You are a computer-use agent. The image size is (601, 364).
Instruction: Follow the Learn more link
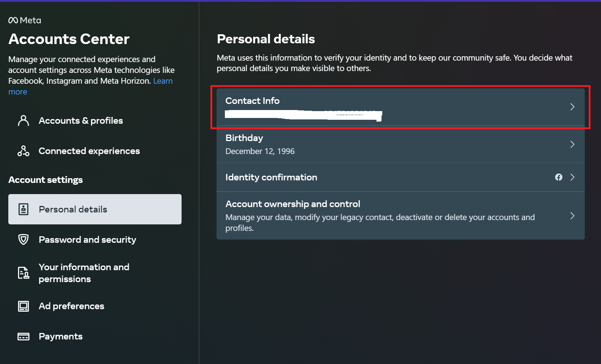pos(163,81)
